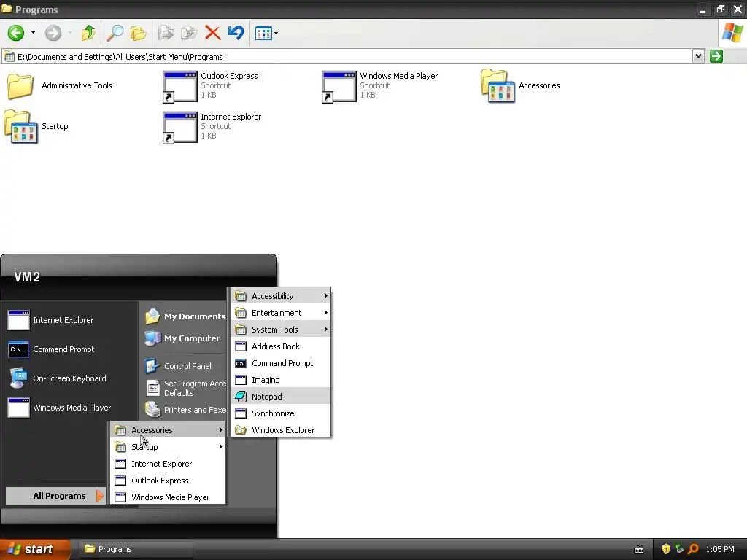This screenshot has height=560, width=747.
Task: Open Windows Explorer from Accessories menu
Action: [281, 430]
